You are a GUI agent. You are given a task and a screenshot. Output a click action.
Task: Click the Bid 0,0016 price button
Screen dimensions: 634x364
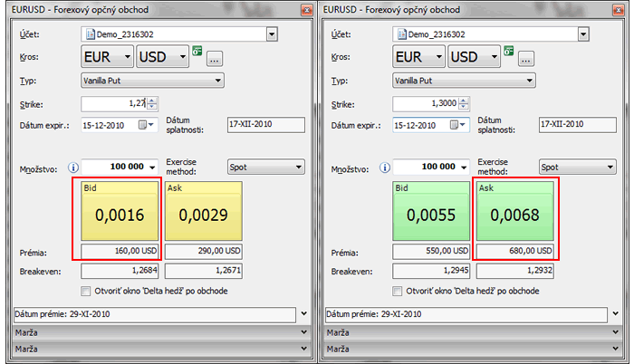[120, 211]
